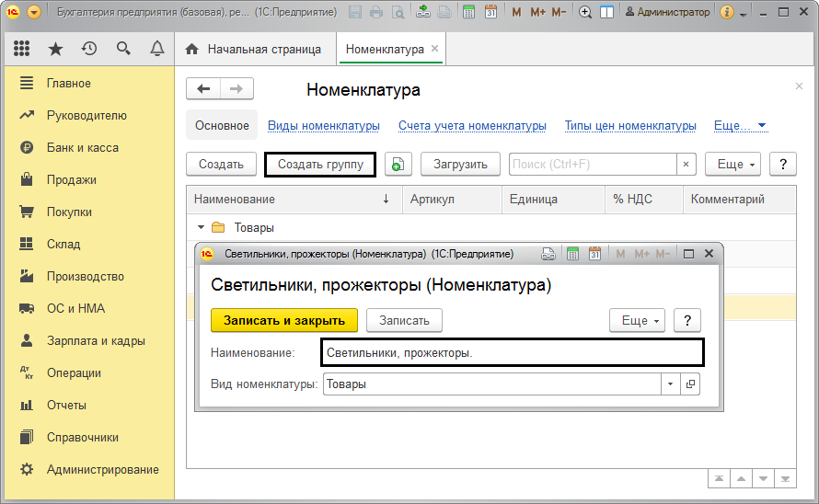
Task: Switch to Начальная страница tab
Action: tap(255, 49)
